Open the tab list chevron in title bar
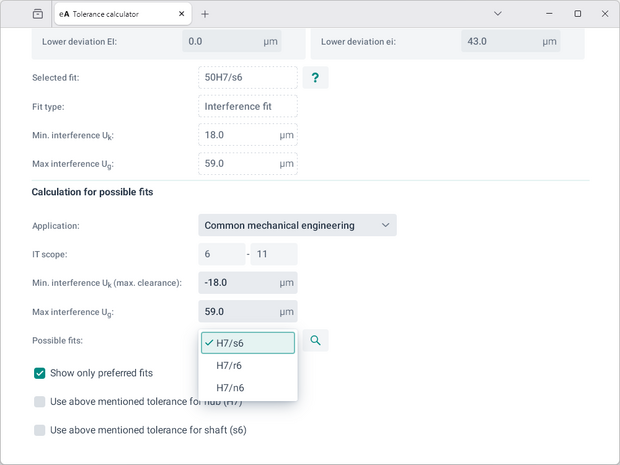Image resolution: width=620 pixels, height=465 pixels. (x=498, y=14)
